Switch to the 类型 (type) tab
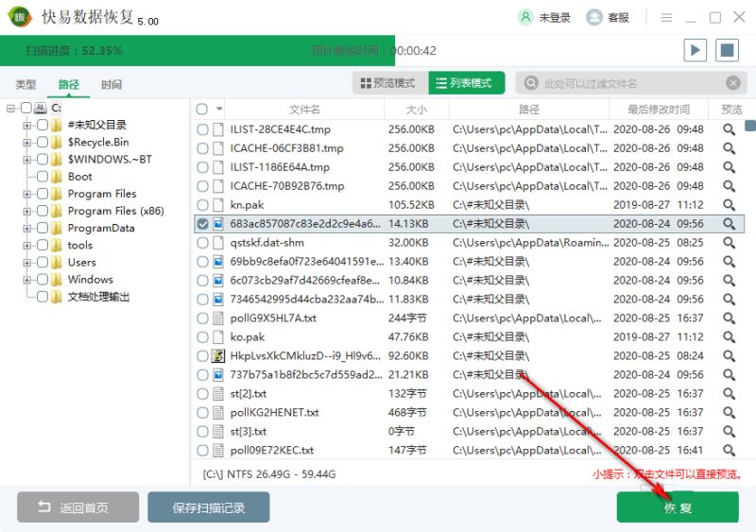 pyautogui.click(x=26, y=84)
